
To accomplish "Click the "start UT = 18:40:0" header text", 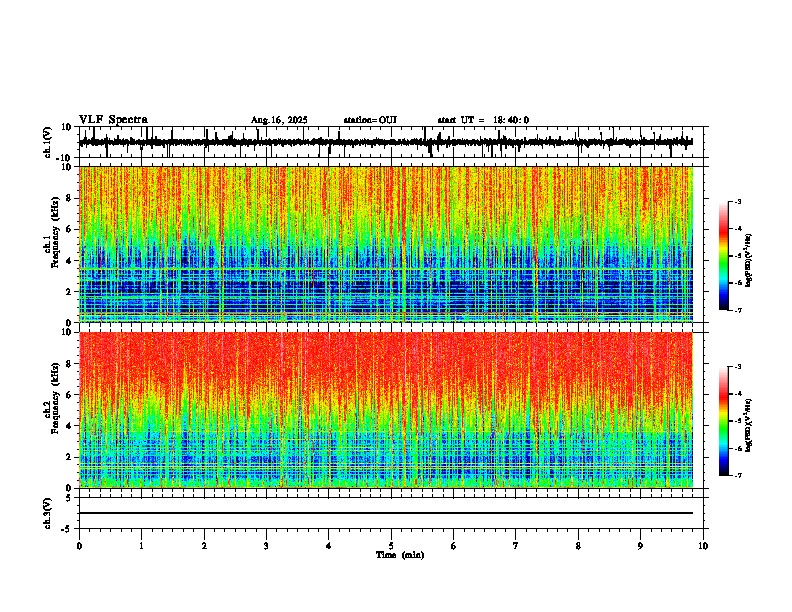I will 483,120.
